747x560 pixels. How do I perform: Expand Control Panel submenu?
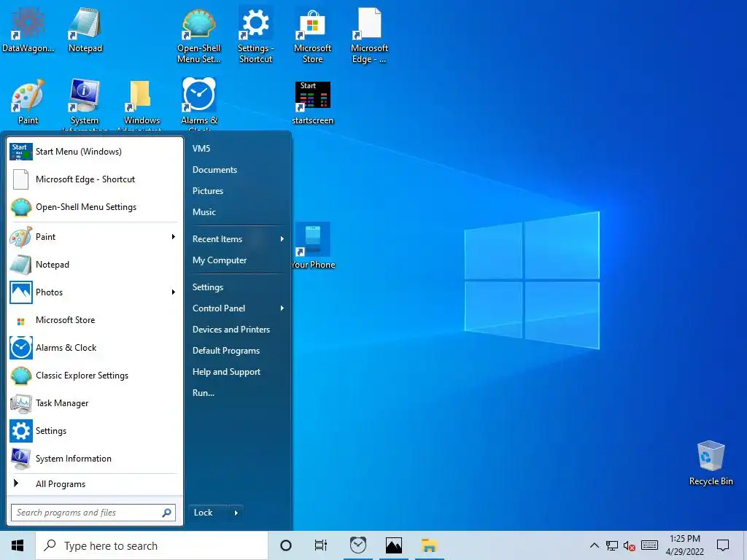click(x=238, y=308)
